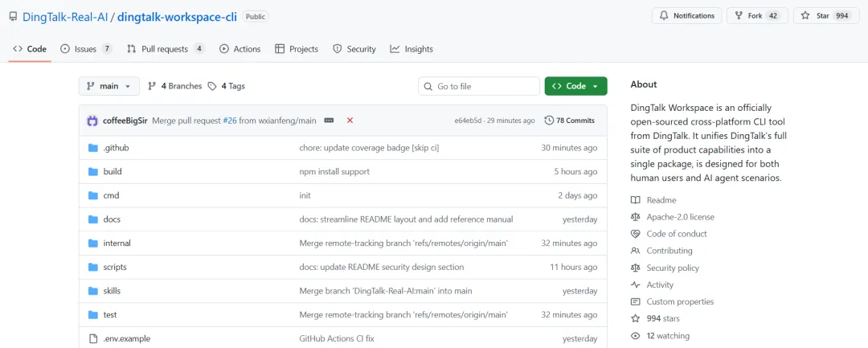Viewport: 868px width, 348px height.
Task: Open the Issues tab
Action: pos(86,49)
